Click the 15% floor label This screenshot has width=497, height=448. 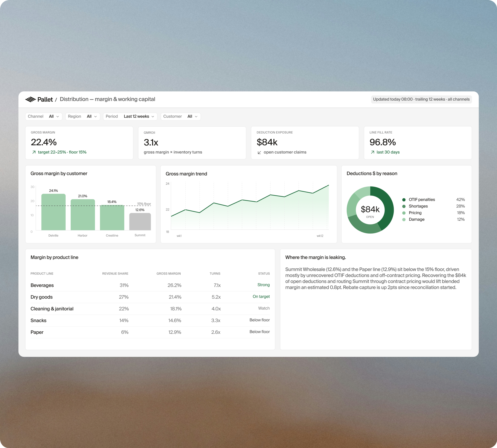(x=144, y=204)
